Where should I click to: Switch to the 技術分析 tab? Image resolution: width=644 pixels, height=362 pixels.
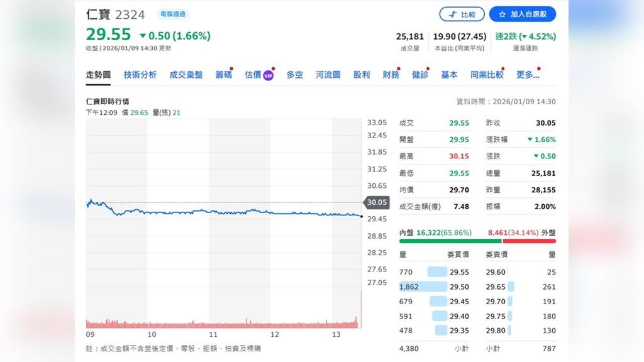tap(140, 75)
